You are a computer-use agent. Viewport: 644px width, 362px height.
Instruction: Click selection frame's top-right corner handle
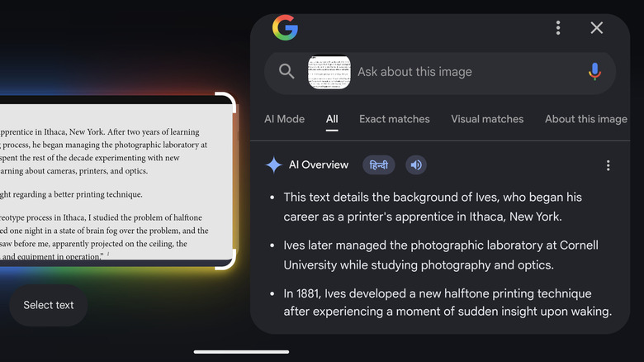227,101
